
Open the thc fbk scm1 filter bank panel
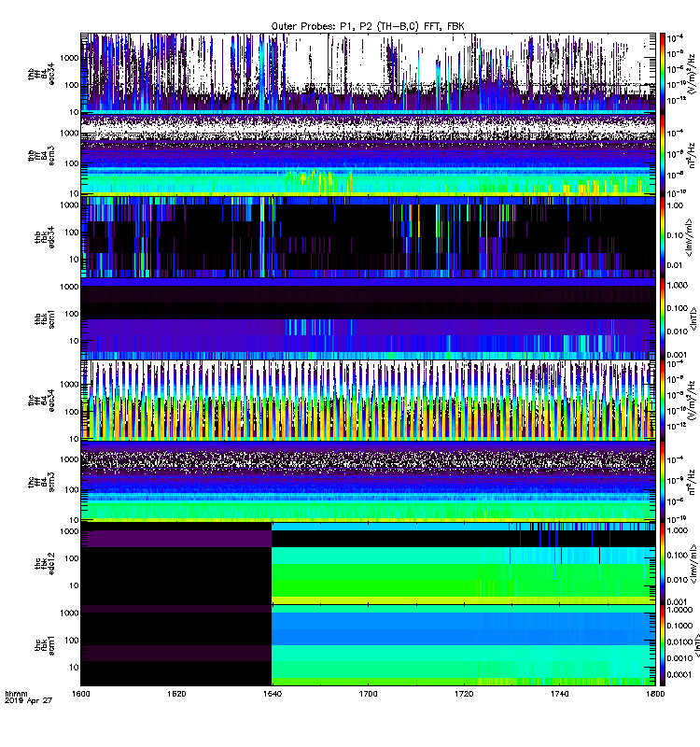click(x=368, y=645)
